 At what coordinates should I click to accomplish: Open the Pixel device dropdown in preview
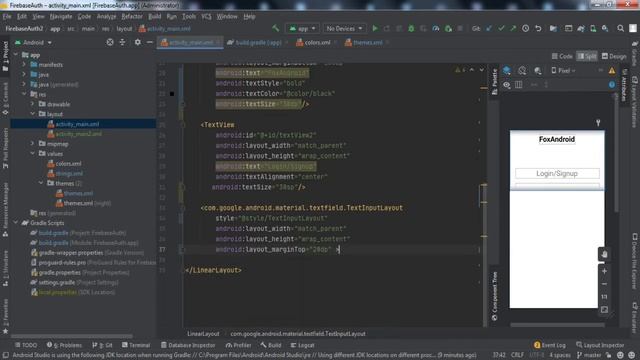[563, 71]
